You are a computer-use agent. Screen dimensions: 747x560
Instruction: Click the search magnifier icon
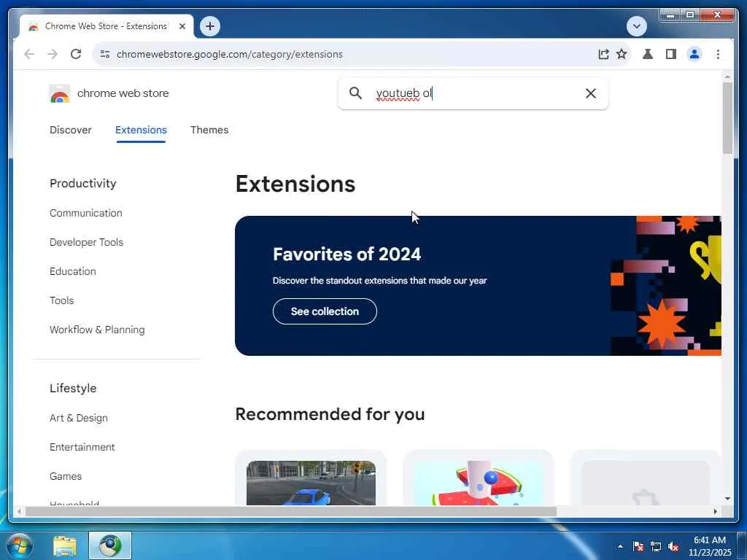355,93
